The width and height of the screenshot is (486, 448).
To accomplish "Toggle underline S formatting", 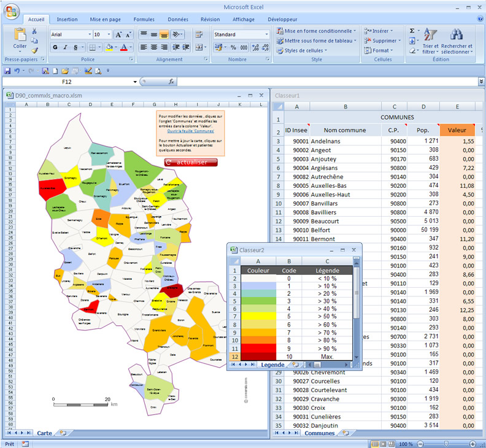I will 75,47.
